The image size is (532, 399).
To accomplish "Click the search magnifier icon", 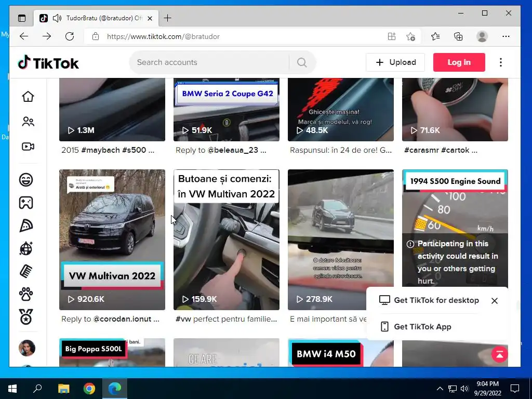I will pos(302,62).
